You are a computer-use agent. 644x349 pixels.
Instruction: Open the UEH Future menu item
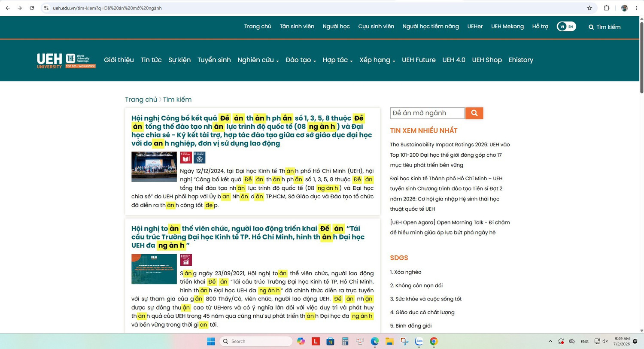pos(419,60)
